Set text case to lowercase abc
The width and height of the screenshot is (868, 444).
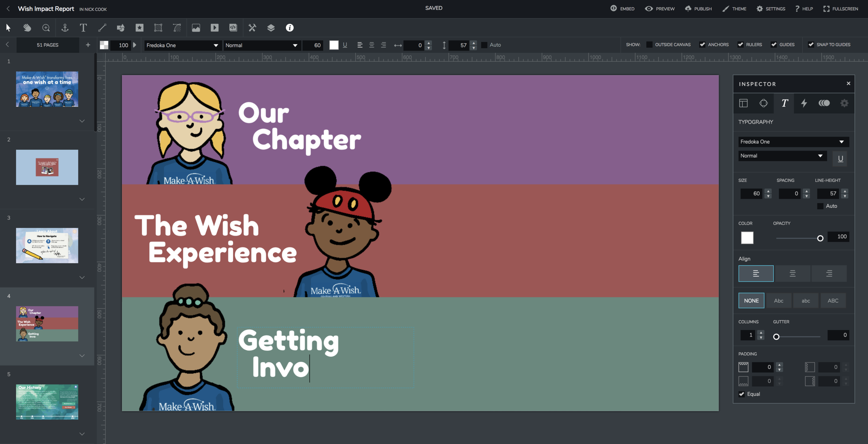(806, 301)
